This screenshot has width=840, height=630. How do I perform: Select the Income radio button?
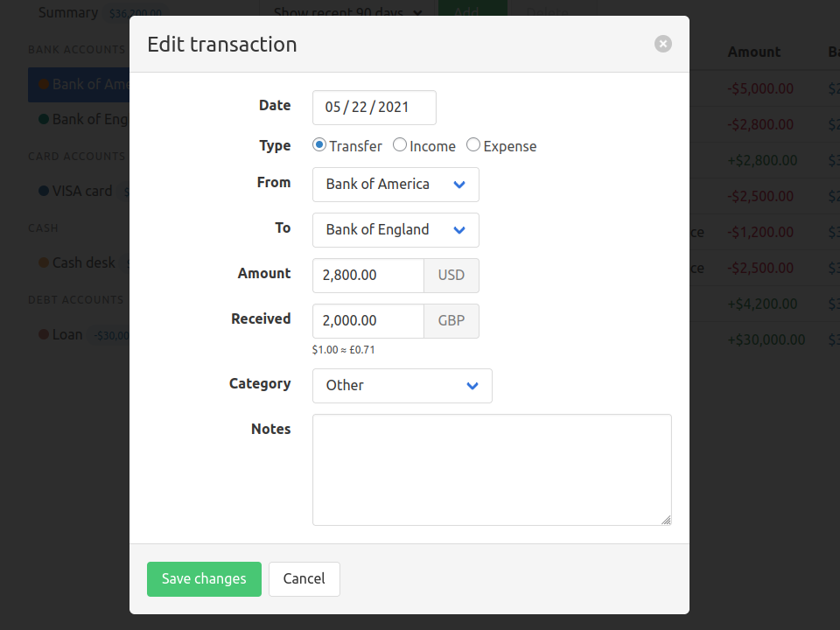400,144
